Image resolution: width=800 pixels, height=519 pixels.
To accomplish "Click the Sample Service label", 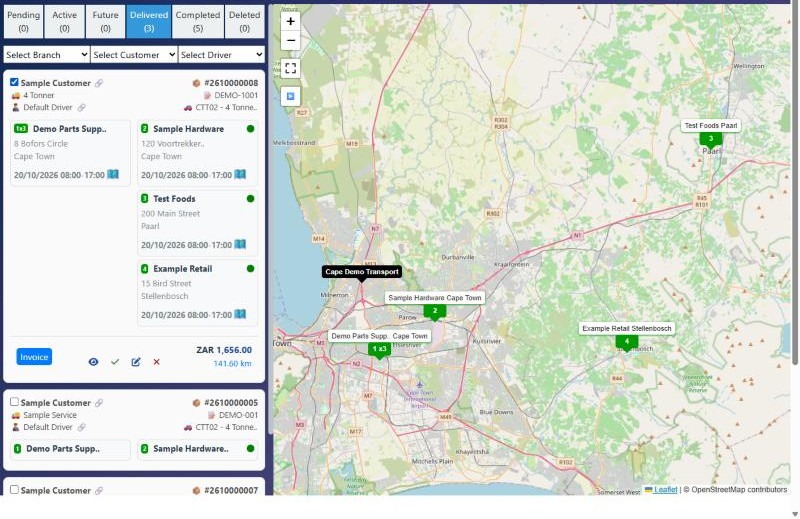I will (50, 415).
